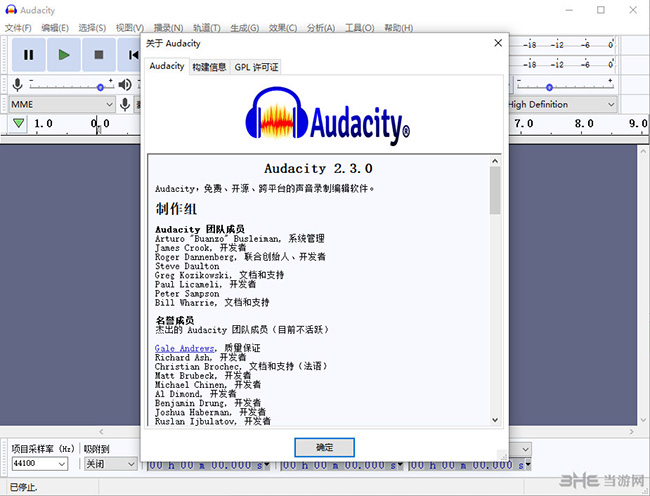Viewport: 650px width, 496px height.
Task: Open the Gale Andrews link
Action: 184,348
